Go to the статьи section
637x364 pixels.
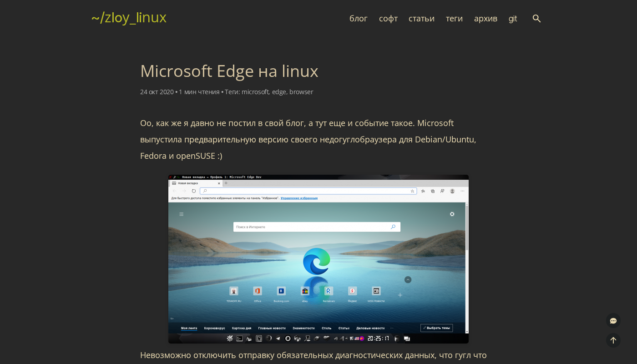(421, 19)
